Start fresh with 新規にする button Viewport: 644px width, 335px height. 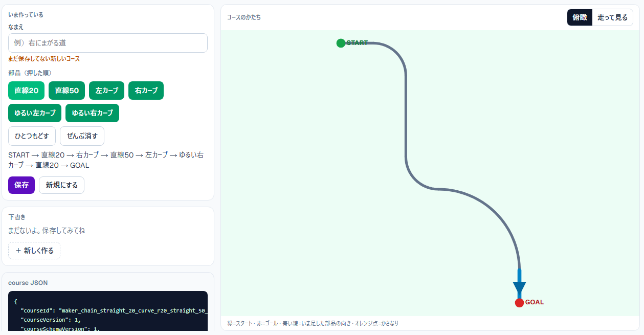[x=61, y=185]
